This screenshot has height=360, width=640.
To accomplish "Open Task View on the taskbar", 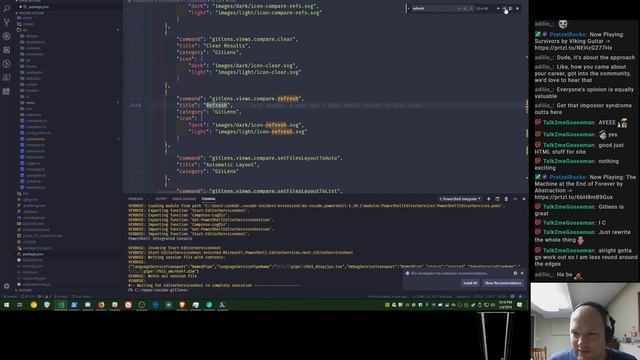I will (20, 305).
